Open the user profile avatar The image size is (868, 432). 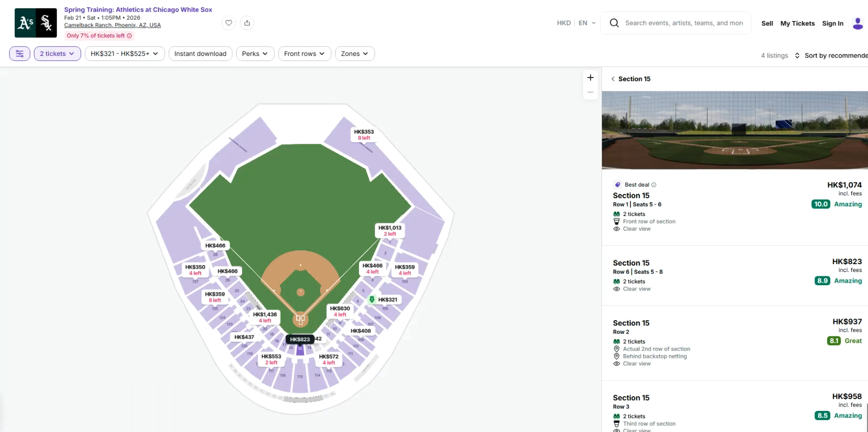click(x=858, y=23)
